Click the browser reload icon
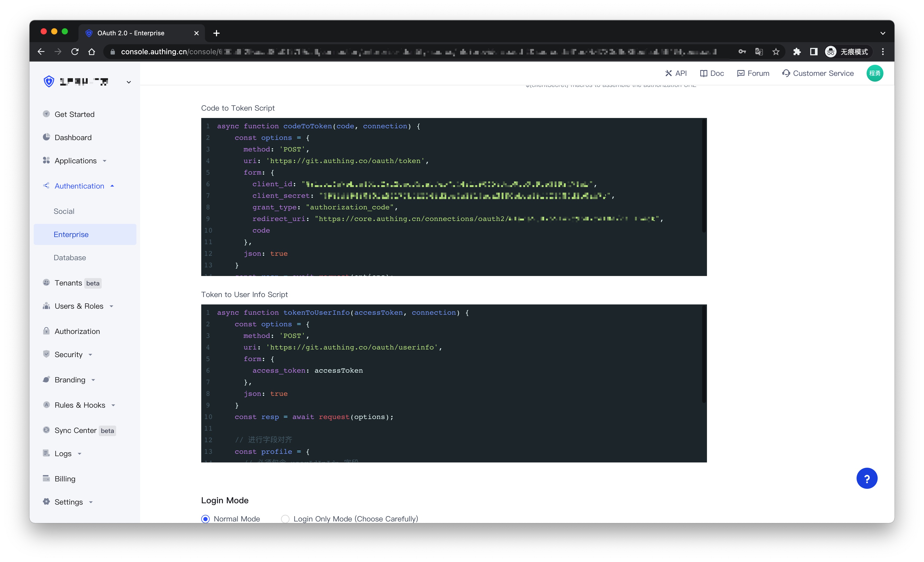 pos(75,52)
